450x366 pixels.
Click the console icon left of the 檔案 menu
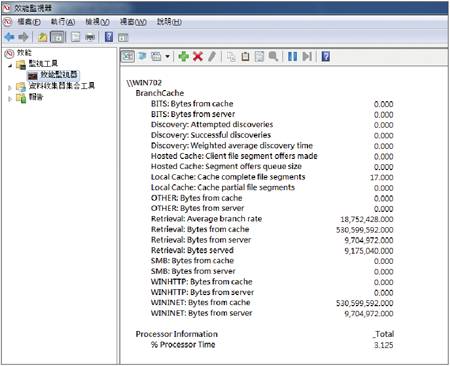(8, 22)
